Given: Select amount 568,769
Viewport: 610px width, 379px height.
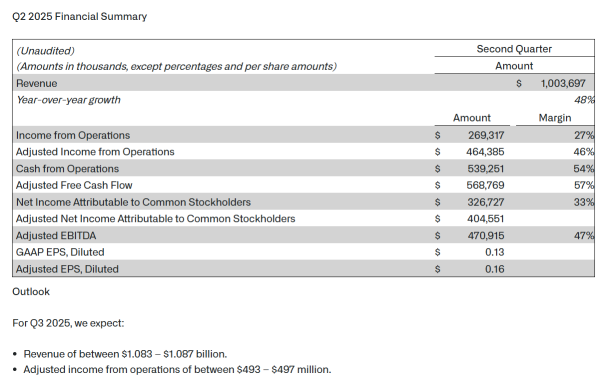Looking at the screenshot, I should click(x=485, y=185).
